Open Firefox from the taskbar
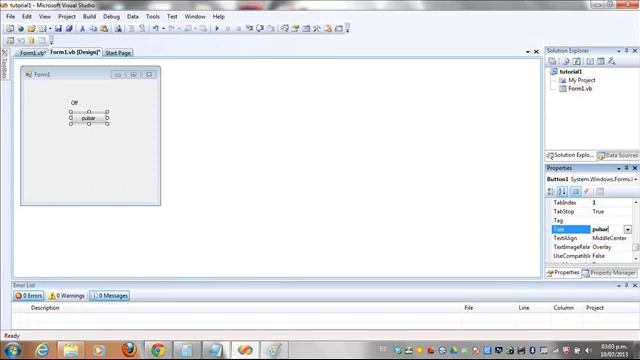This screenshot has width=640, height=360. pos(129,350)
